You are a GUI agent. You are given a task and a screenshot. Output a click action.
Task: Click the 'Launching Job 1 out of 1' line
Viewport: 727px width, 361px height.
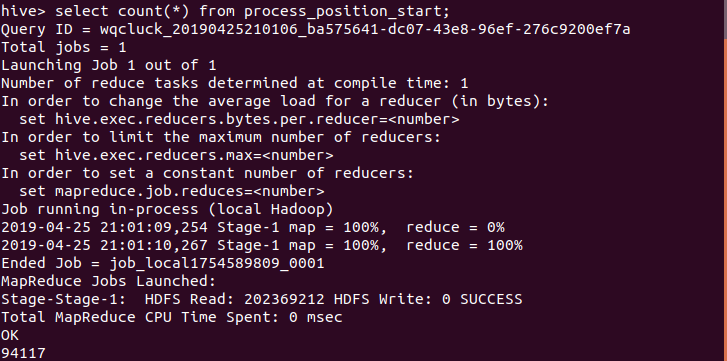click(108, 65)
